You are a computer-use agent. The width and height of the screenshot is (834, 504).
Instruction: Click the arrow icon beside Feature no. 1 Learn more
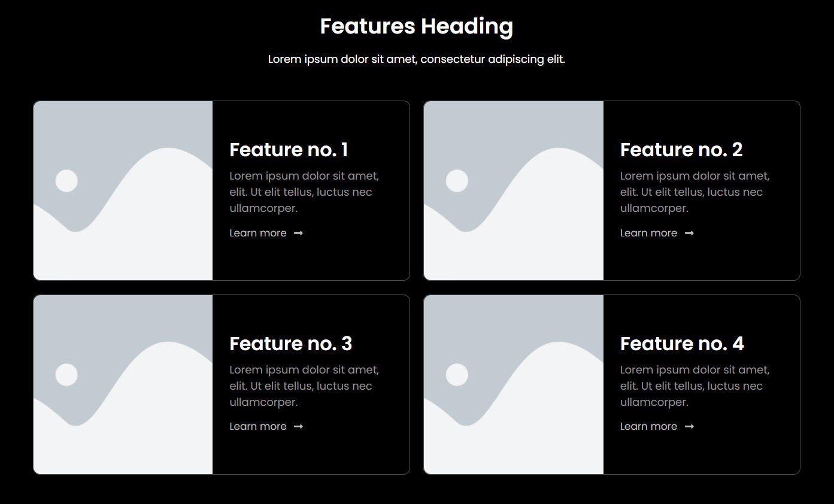298,233
